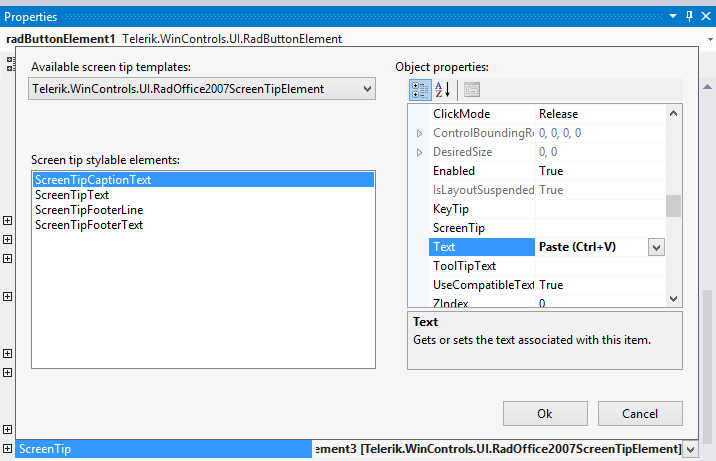The width and height of the screenshot is (716, 461).
Task: Select ScreenTipText in stylable elements list
Action: click(x=204, y=195)
